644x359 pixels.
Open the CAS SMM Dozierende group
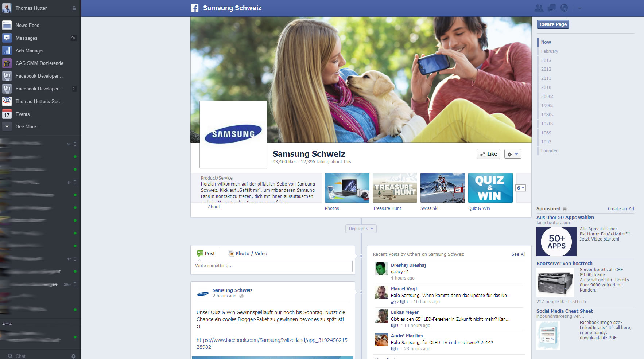(40, 63)
